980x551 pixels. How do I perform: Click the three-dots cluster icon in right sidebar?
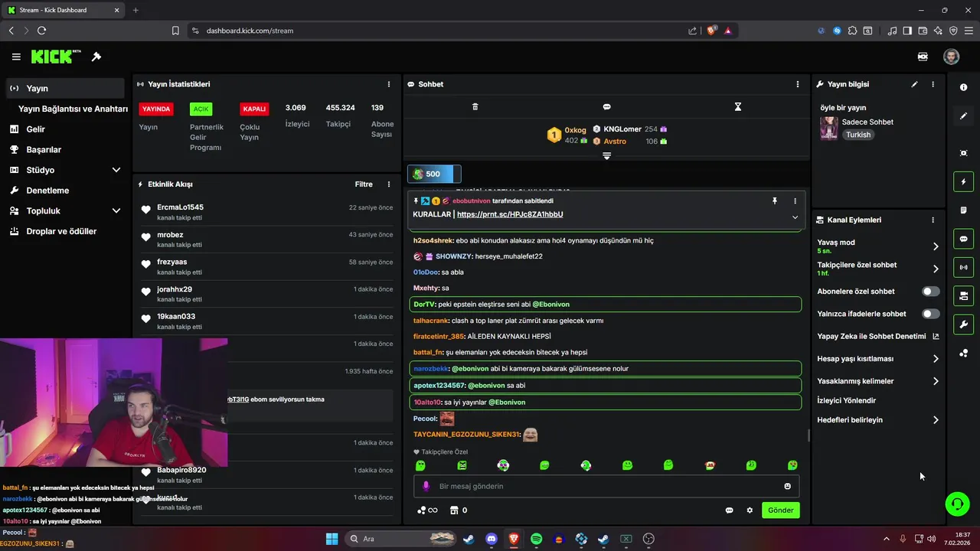click(963, 353)
